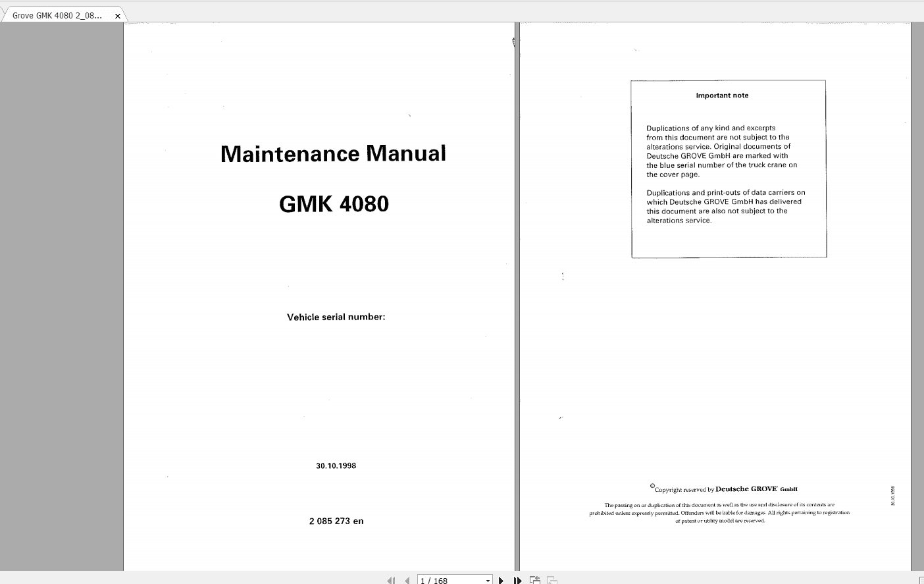Close the Grove GMK 4080 tab

(x=117, y=15)
